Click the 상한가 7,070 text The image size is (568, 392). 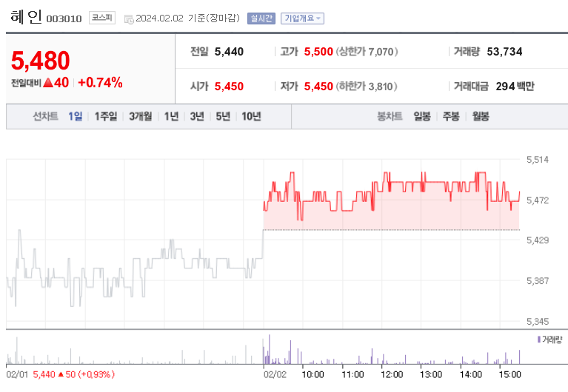coord(367,52)
